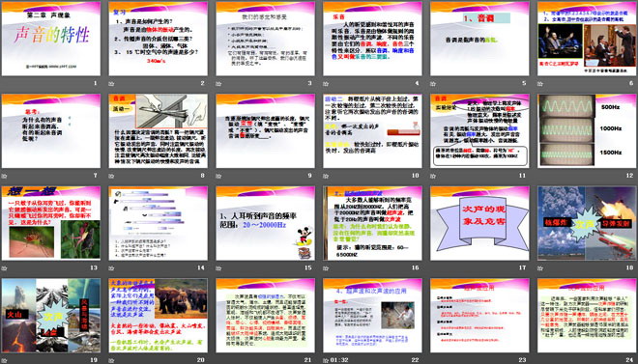Click the animation star icon under slide 8

pyautogui.click(x=111, y=176)
